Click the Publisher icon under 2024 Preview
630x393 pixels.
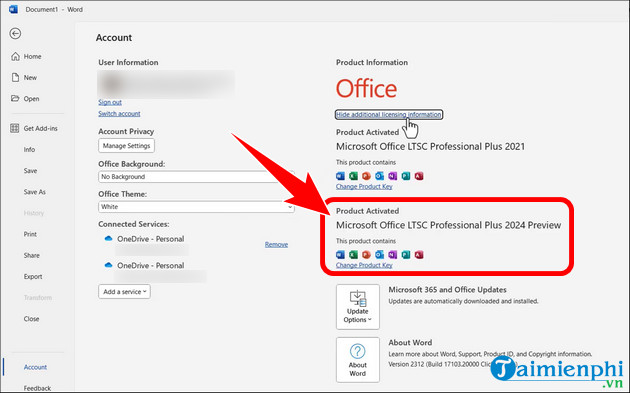406,255
